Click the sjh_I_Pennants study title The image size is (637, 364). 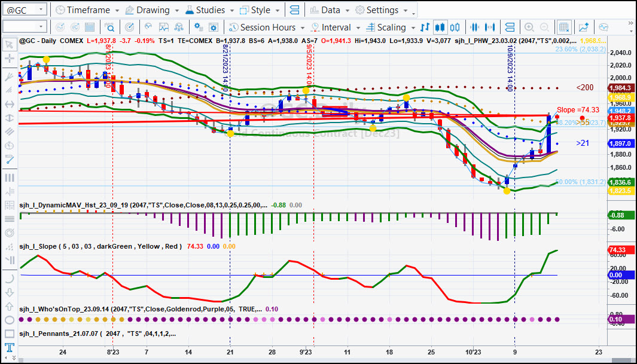click(x=97, y=334)
